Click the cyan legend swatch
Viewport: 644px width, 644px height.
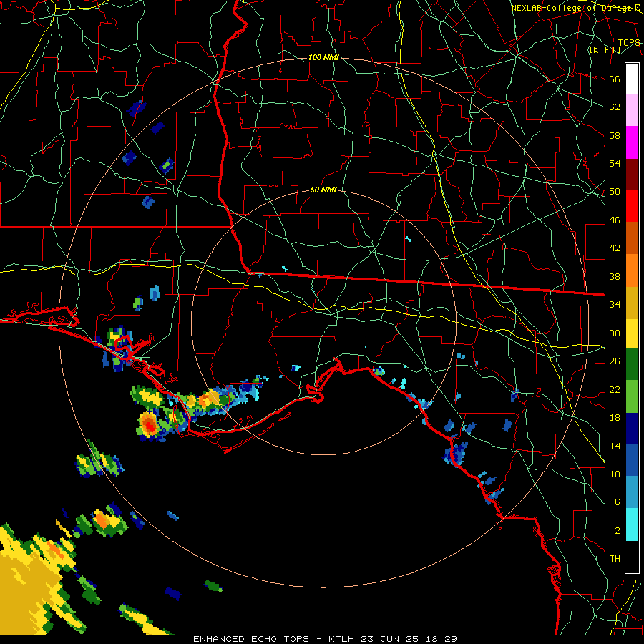coord(632,524)
